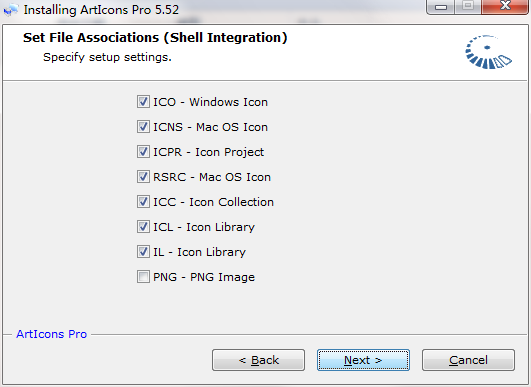The image size is (531, 387).
Task: Click the 'ICO - Windows Icon' label text
Action: 210,102
